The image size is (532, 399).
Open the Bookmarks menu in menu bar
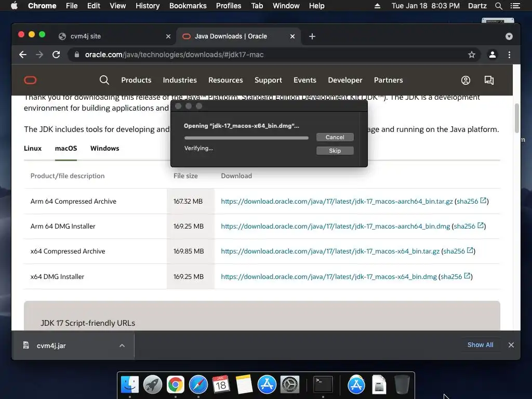pos(188,6)
